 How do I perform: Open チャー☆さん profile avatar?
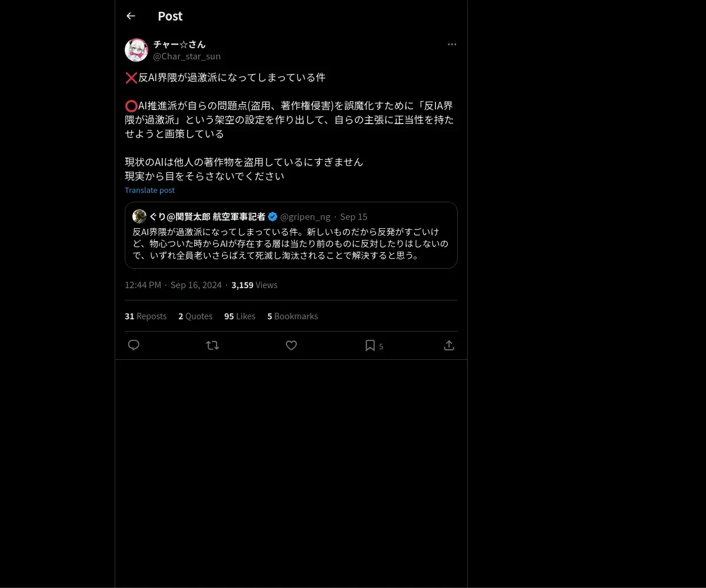[x=136, y=50]
